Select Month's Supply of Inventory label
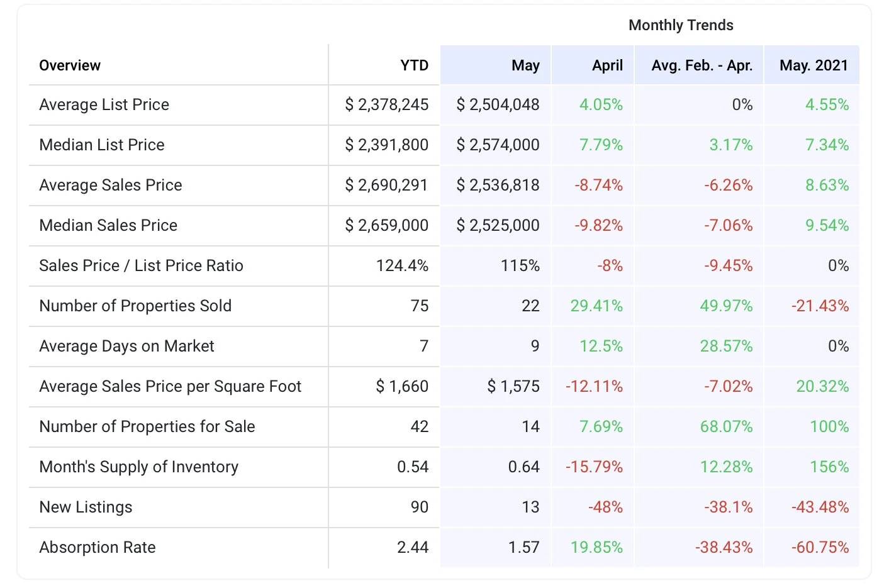889x588 pixels. coord(139,467)
